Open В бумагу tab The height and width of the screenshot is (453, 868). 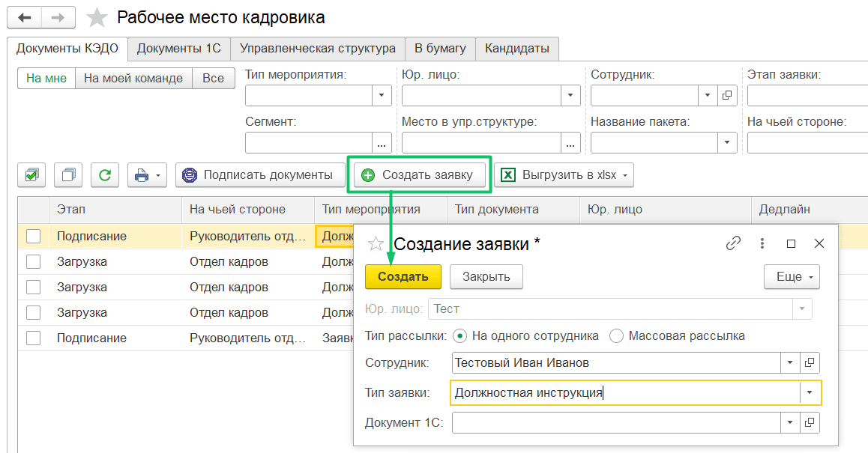[440, 49]
